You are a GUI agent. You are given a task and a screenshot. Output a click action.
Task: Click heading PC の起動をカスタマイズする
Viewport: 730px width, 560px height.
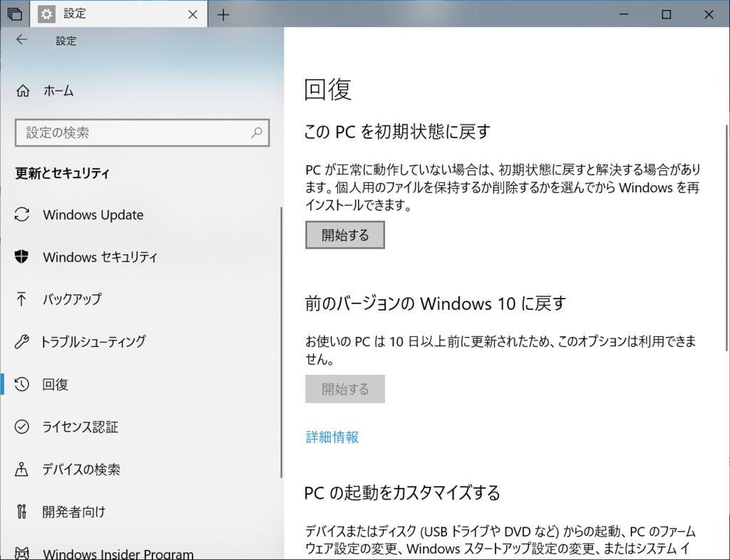[x=402, y=493]
